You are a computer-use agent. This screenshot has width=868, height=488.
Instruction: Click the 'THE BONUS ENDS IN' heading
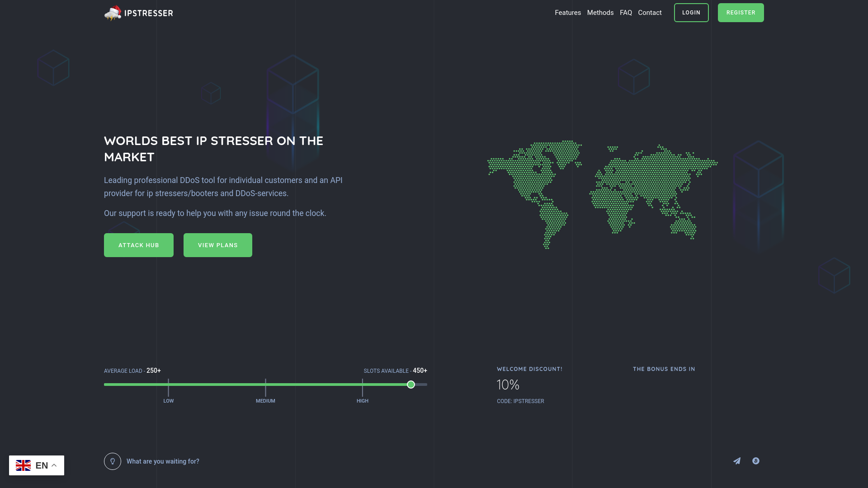(664, 369)
